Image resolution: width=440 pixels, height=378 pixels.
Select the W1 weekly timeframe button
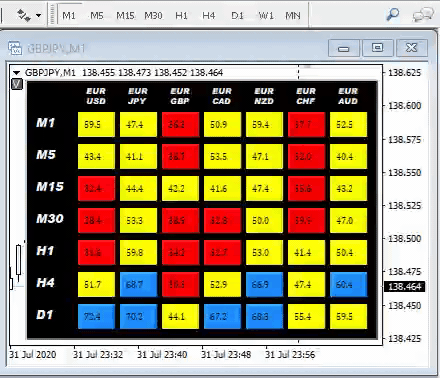[266, 15]
